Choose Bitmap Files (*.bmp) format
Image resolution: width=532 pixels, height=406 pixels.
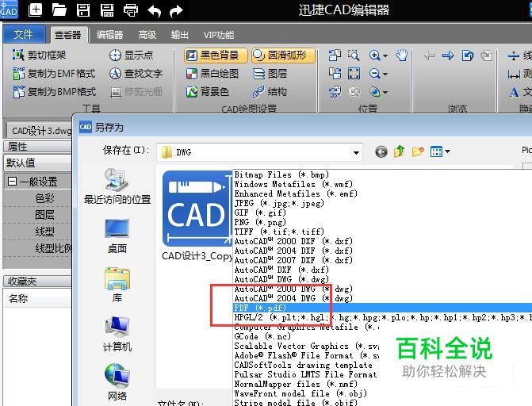[281, 174]
